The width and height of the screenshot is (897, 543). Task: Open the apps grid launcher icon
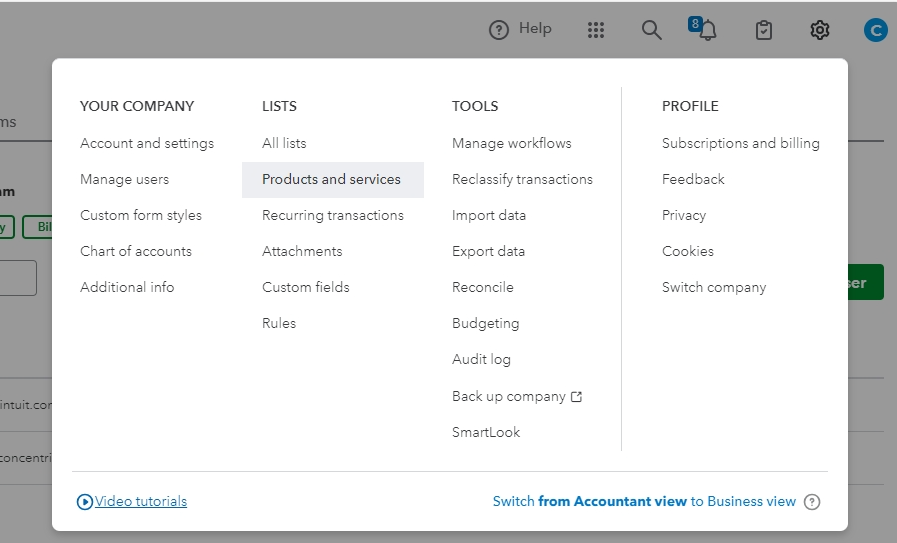[596, 30]
